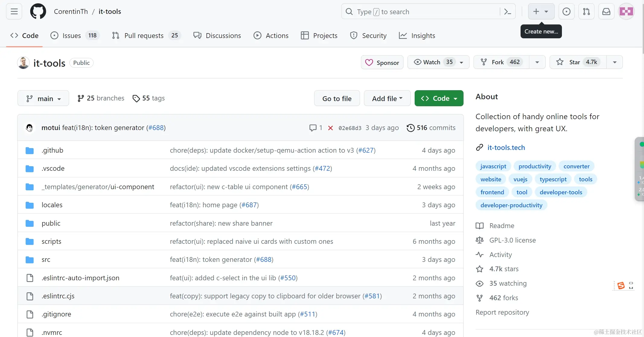Click the user avatar
Screen dimensions: 644x337
tap(626, 11)
